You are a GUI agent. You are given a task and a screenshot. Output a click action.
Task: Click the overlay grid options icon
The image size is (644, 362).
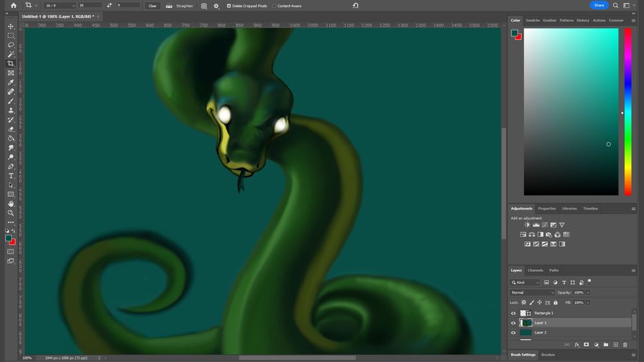point(204,6)
